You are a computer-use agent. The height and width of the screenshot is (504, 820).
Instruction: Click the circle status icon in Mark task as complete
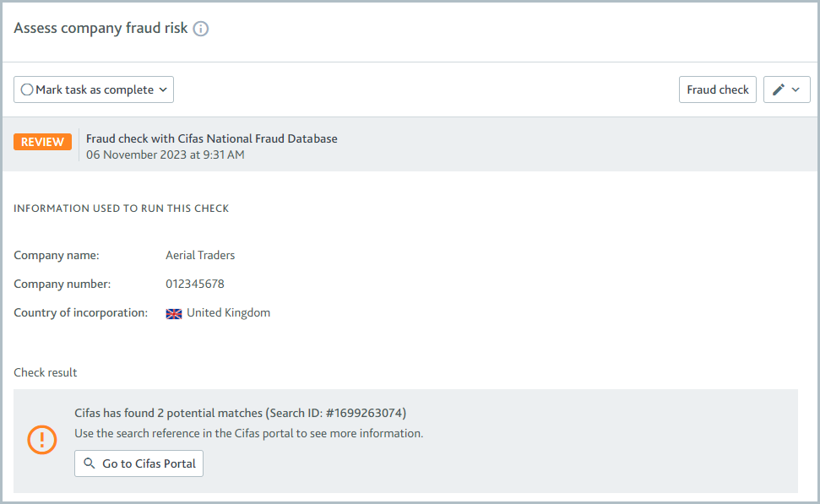coord(26,89)
